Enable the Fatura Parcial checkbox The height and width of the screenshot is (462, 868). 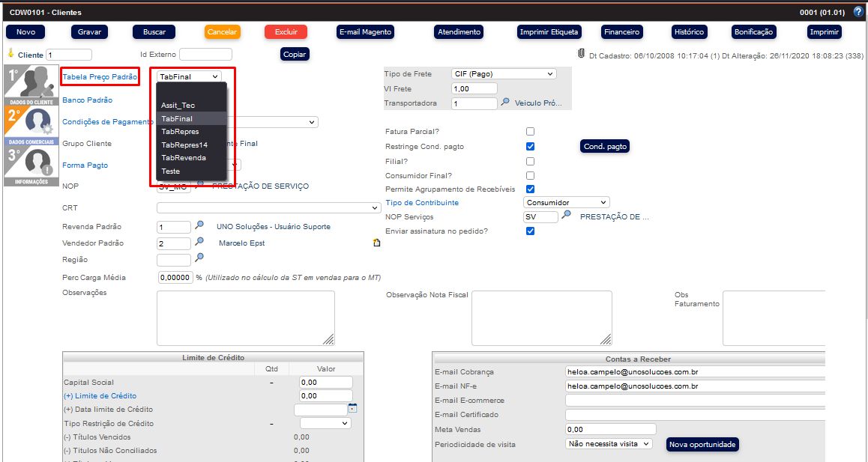tap(531, 132)
